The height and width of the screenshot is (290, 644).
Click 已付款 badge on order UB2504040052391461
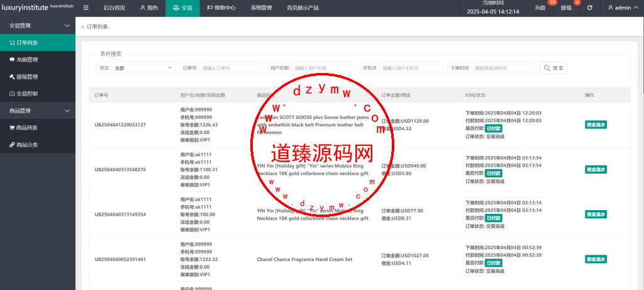click(x=493, y=263)
